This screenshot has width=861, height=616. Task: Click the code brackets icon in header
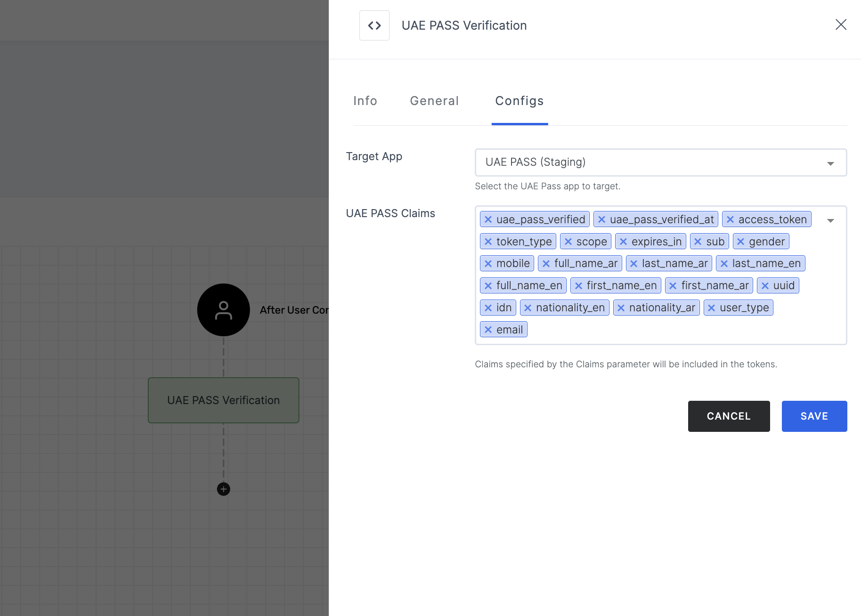coord(374,25)
